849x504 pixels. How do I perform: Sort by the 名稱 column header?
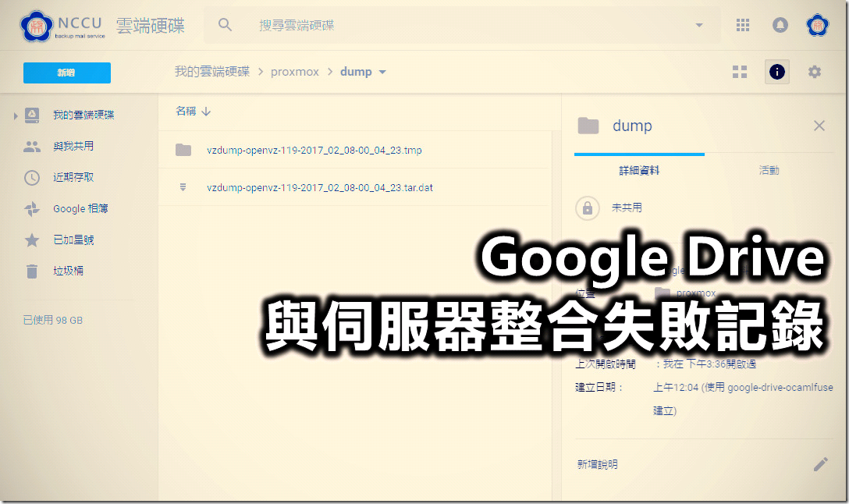(186, 111)
